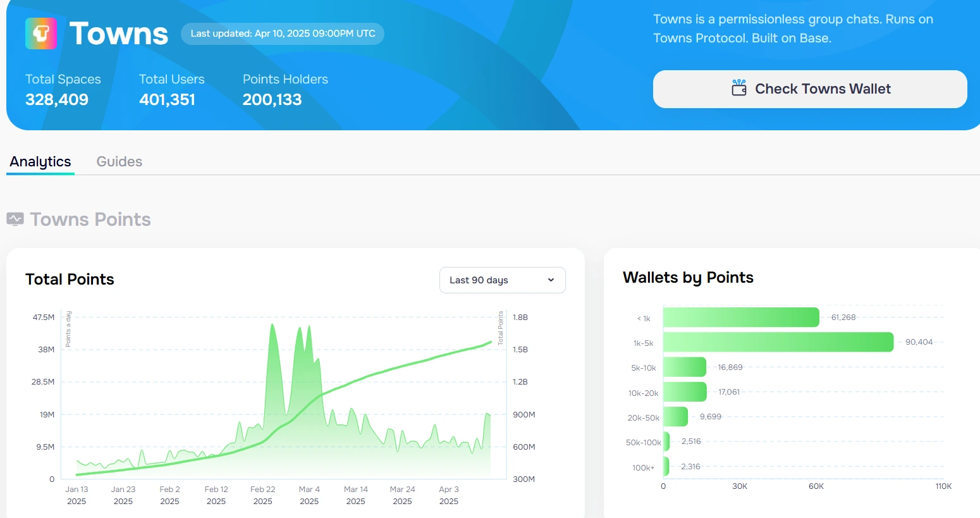Click the 2,516 bar value label
This screenshot has width=980, height=518.
tap(691, 441)
